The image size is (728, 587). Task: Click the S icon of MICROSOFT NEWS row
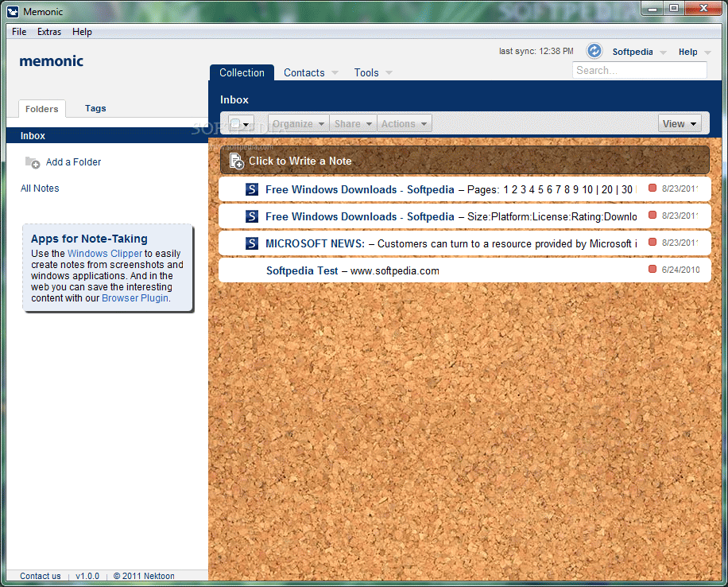252,243
